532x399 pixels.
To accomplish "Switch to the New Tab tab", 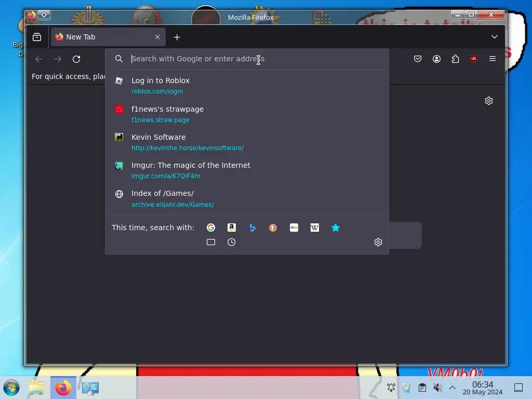I will coord(108,37).
